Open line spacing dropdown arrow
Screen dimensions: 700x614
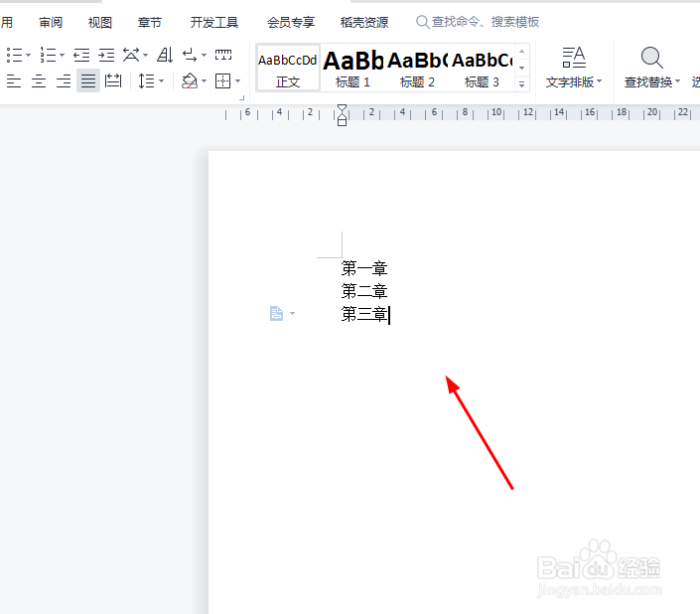(162, 81)
